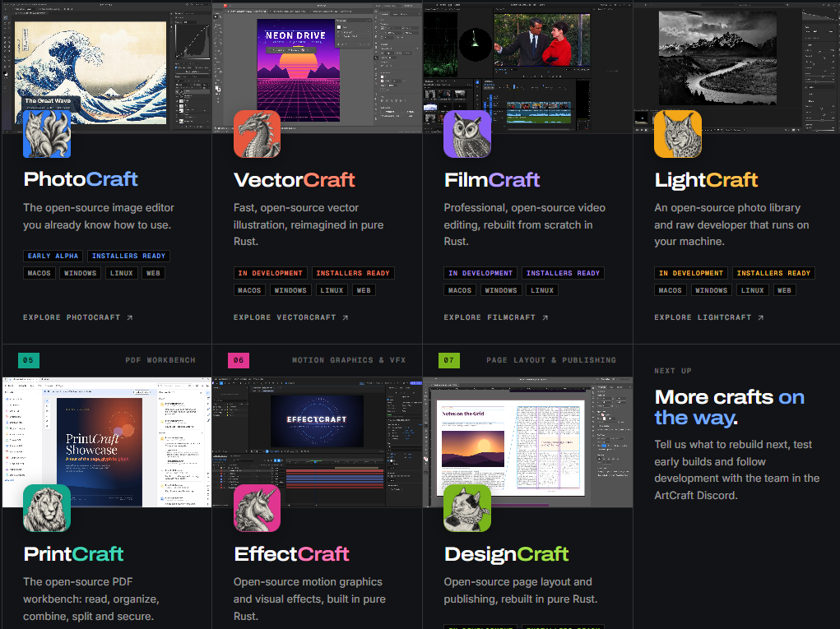Viewport: 840px width, 629px height.
Task: Click the Motion Graphics & VFX label
Action: pos(349,360)
